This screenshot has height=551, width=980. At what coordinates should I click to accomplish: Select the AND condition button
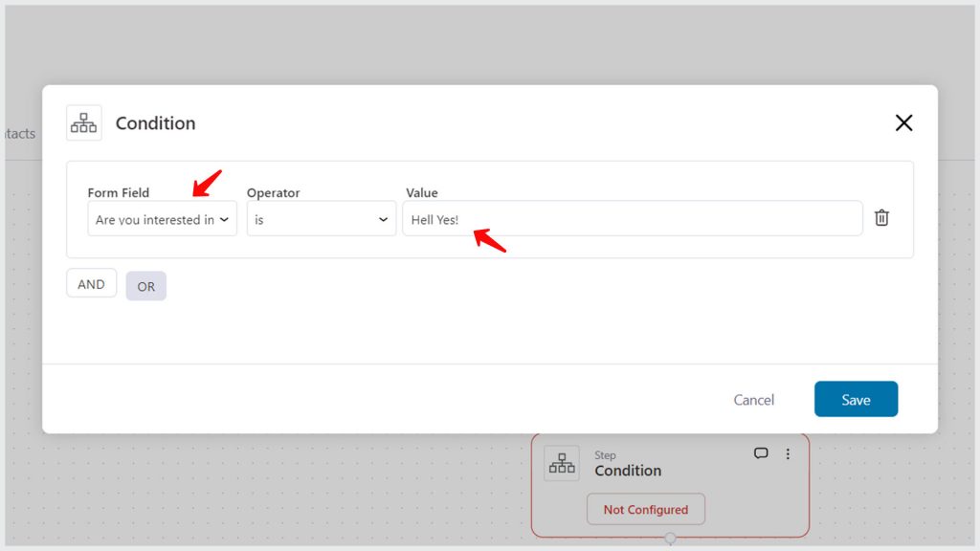tap(91, 283)
